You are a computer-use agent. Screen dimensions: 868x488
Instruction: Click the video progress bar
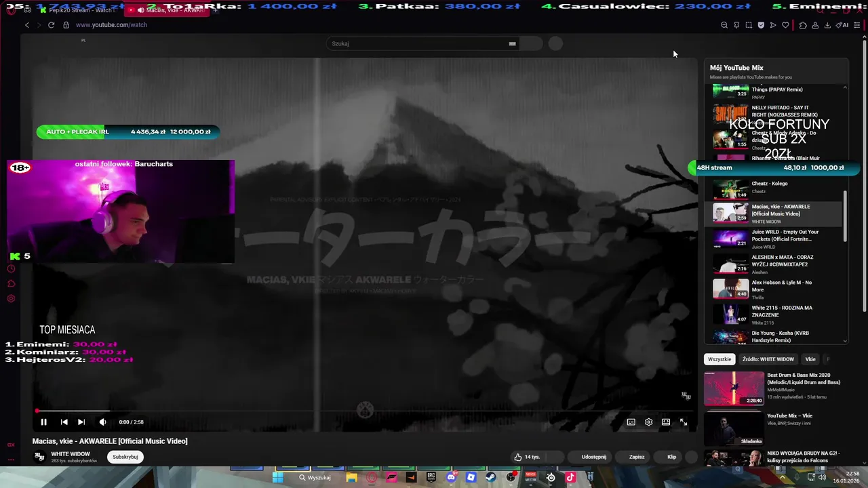click(365, 411)
